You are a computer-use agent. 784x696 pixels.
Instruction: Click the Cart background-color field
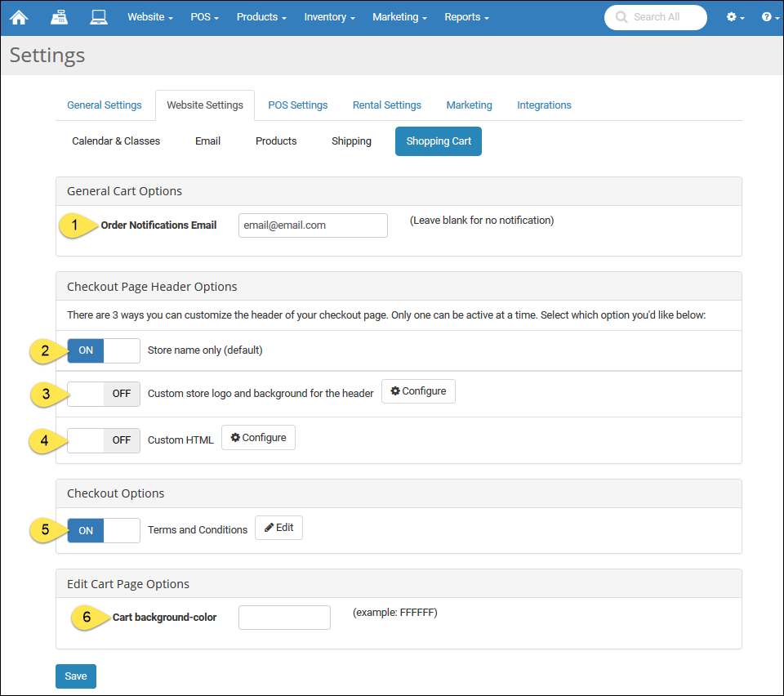tap(284, 618)
